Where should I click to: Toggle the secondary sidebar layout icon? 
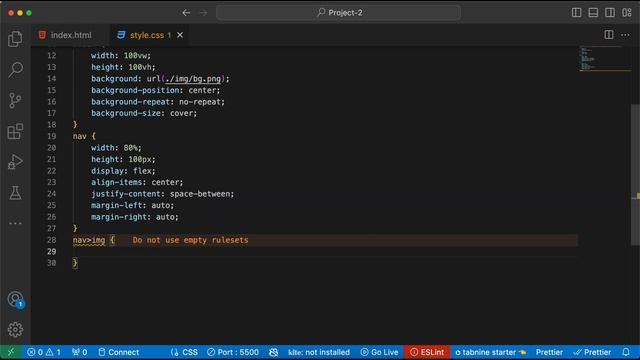pyautogui.click(x=610, y=13)
